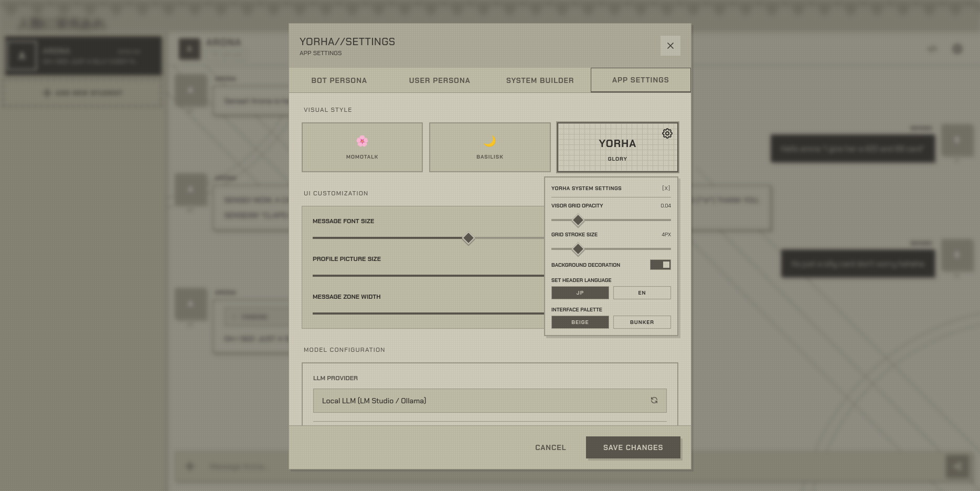Viewport: 980px width, 491px height.
Task: Select the Beige interface palette
Action: 580,322
